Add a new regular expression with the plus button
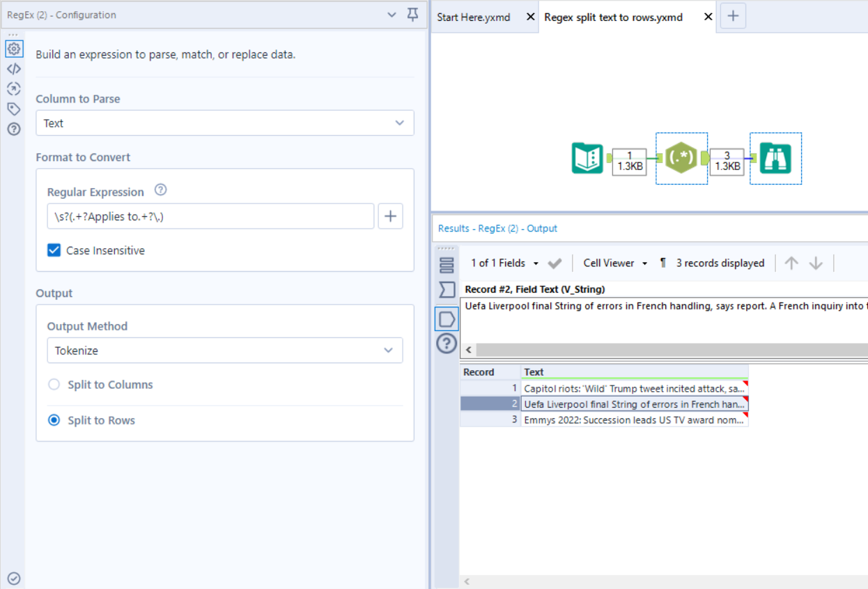Viewport: 868px width, 589px height. 390,216
